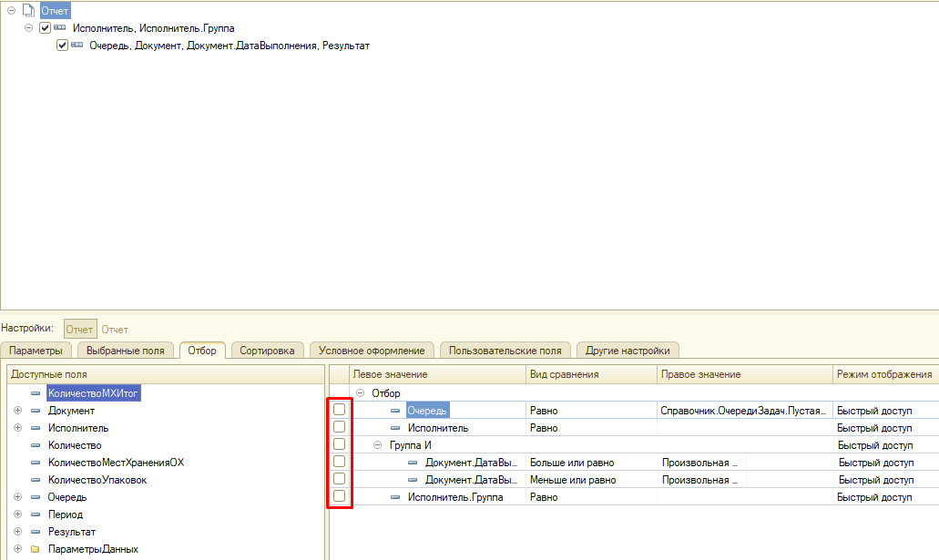
Task: Open the Параметры tab
Action: (36, 351)
